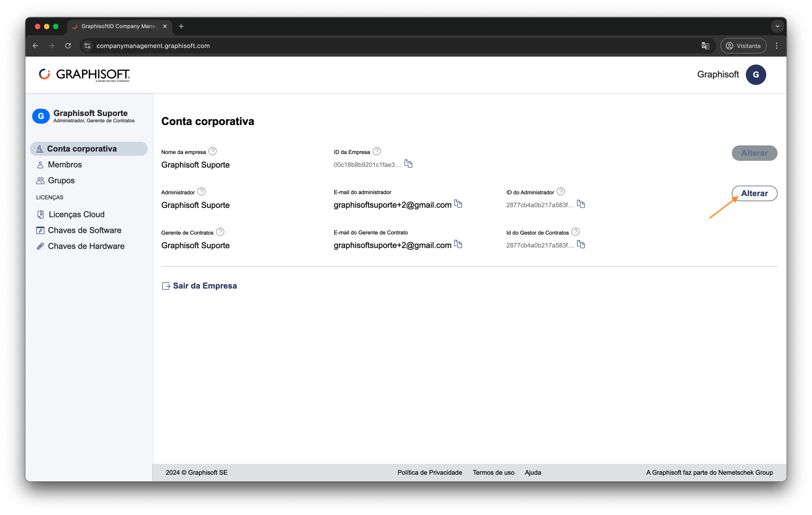Open Conta corporativa in the sidebar
Screen dimensions: 812x515
pos(89,149)
